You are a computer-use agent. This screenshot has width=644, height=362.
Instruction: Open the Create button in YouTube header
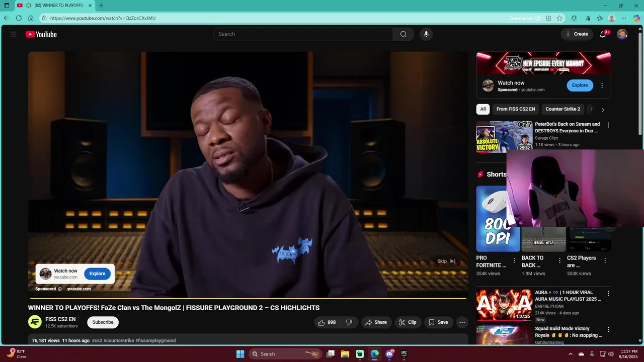(x=577, y=34)
